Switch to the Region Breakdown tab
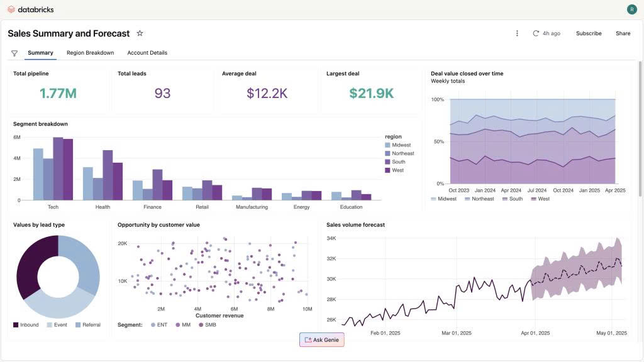 89,53
